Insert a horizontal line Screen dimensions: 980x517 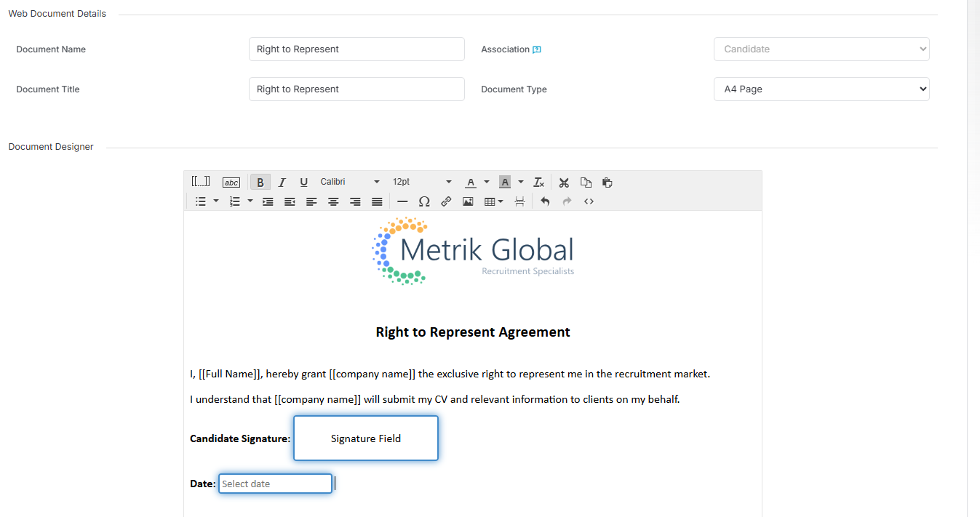pos(402,201)
